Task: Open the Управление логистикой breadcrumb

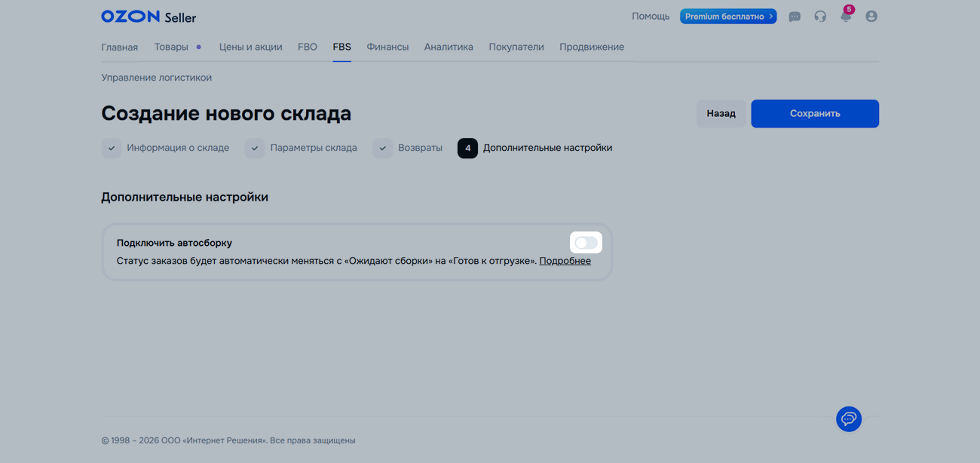Action: point(156,78)
